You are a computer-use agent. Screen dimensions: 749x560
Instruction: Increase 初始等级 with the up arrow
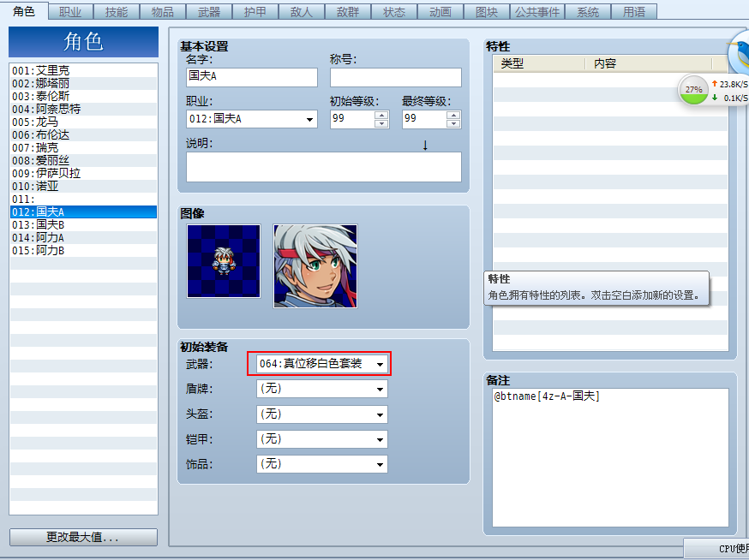point(381,115)
